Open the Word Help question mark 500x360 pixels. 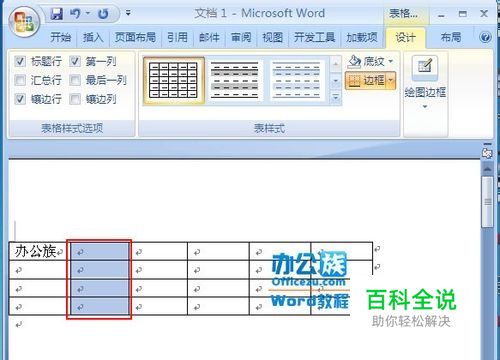click(485, 37)
